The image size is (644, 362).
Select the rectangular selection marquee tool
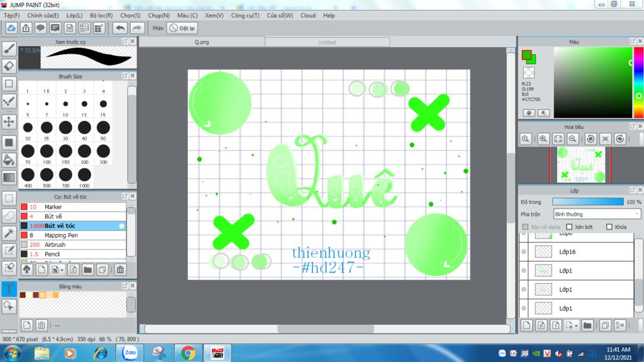tap(9, 198)
